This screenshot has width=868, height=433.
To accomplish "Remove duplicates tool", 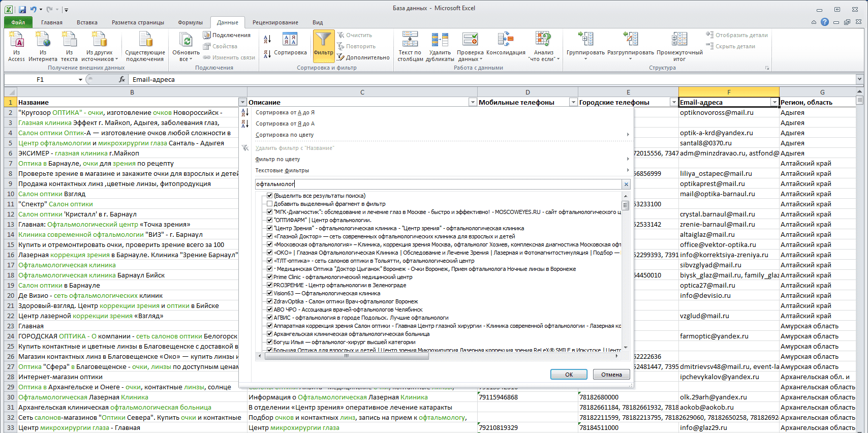I will point(440,46).
